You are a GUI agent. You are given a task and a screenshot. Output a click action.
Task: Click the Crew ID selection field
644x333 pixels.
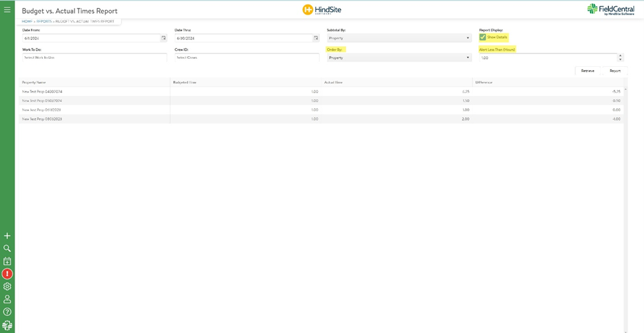click(246, 58)
